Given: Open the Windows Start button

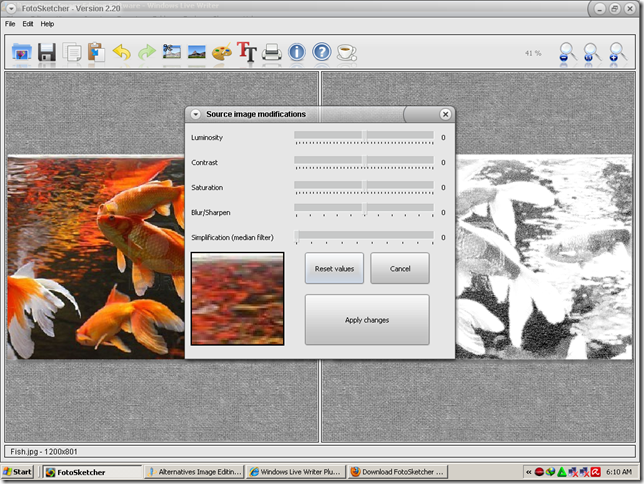Looking at the screenshot, I should pos(18,471).
